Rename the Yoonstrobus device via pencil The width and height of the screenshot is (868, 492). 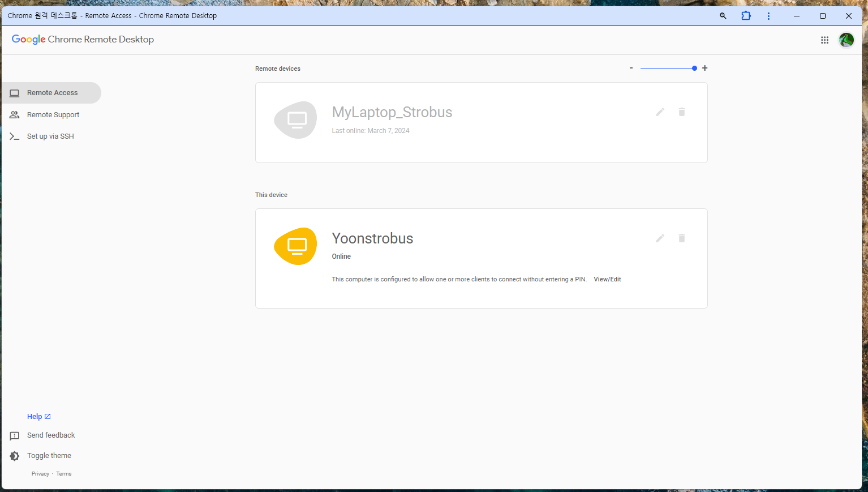(660, 238)
